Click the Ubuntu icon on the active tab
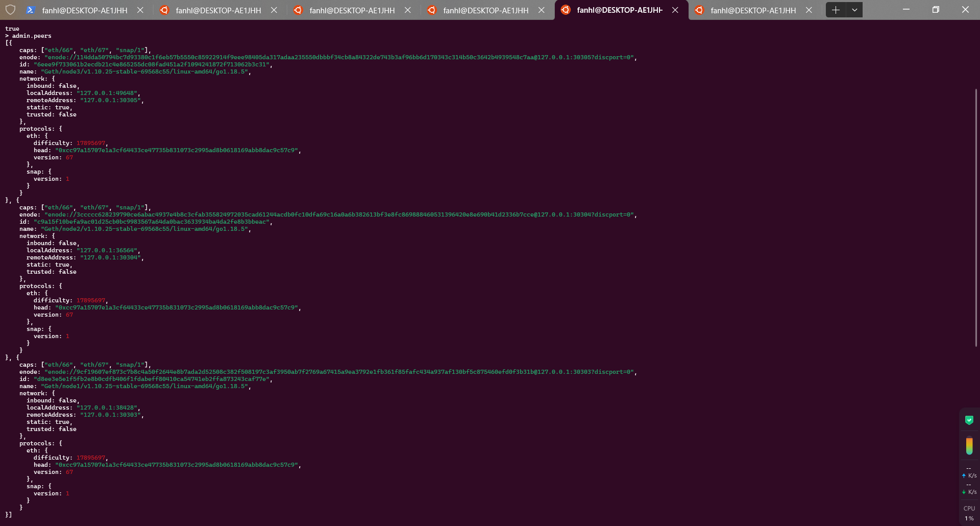The height and width of the screenshot is (526, 980). [566, 10]
